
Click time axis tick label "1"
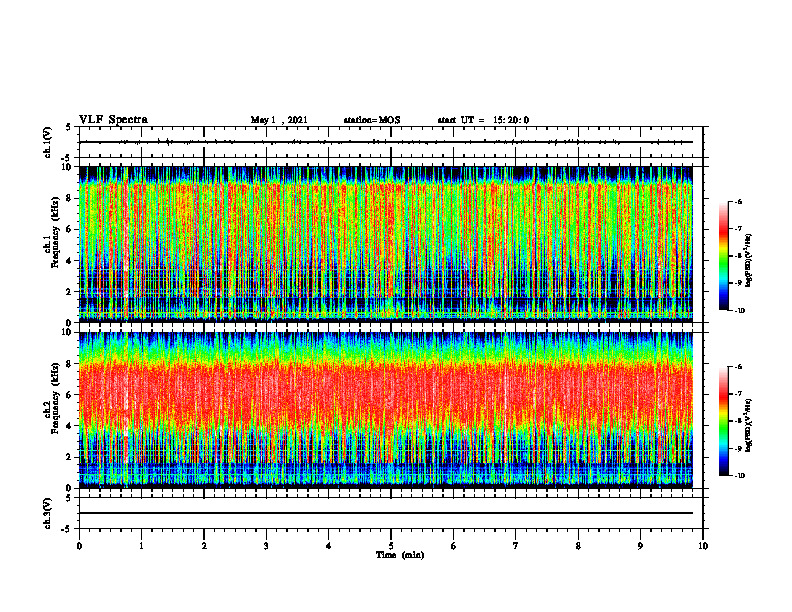141,546
